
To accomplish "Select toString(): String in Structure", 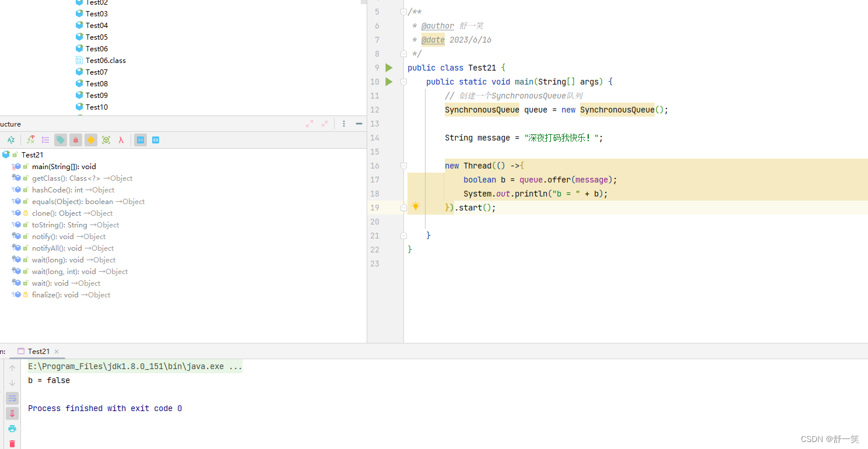I will [75, 224].
